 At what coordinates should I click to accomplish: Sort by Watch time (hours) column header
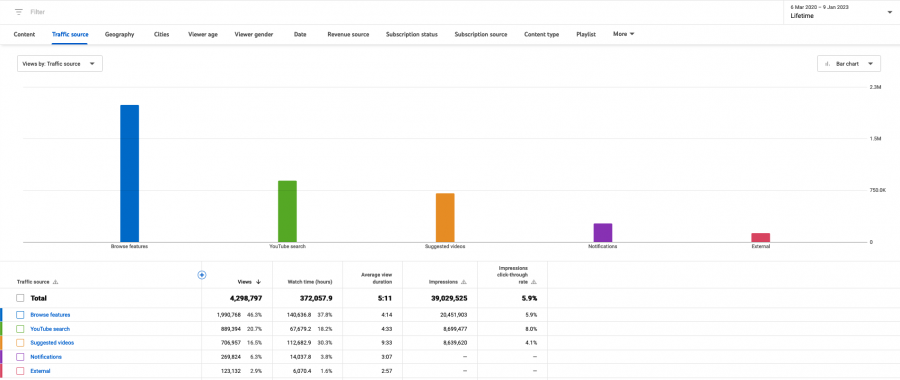310,282
